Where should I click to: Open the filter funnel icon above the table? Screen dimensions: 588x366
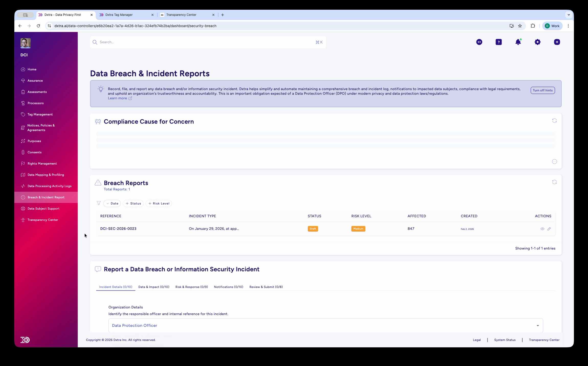click(x=99, y=203)
